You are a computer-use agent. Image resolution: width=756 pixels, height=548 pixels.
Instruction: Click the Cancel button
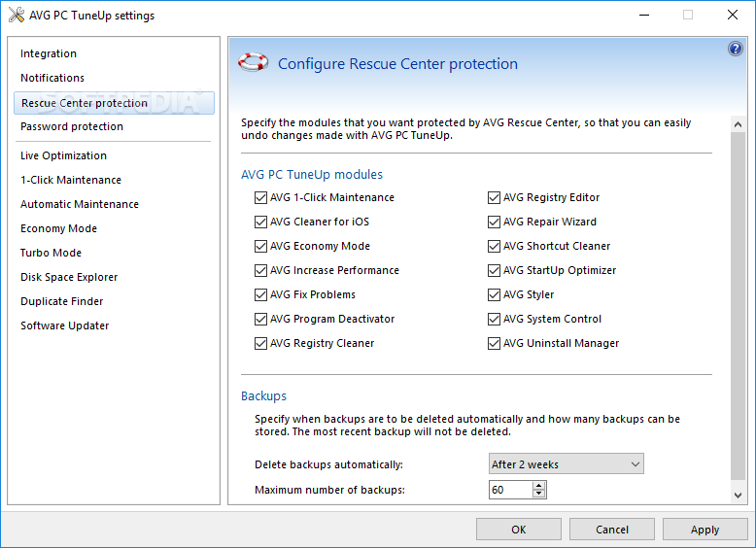[x=612, y=530]
